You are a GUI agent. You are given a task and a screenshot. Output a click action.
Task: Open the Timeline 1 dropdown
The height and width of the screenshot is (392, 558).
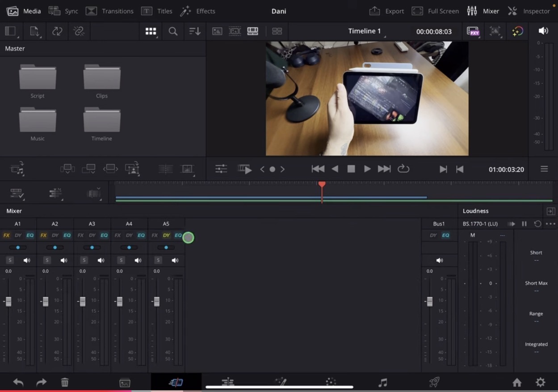coord(365,31)
